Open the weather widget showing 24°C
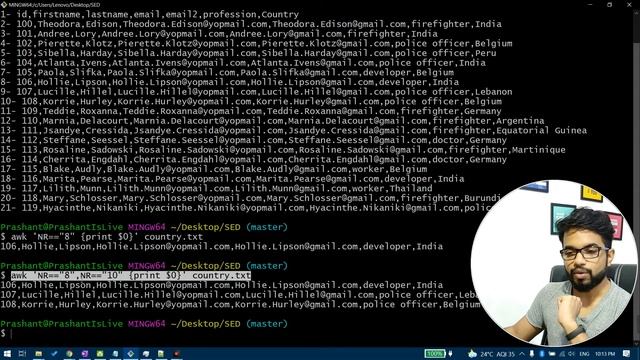Viewport: 640px width, 360px height. 491,354
